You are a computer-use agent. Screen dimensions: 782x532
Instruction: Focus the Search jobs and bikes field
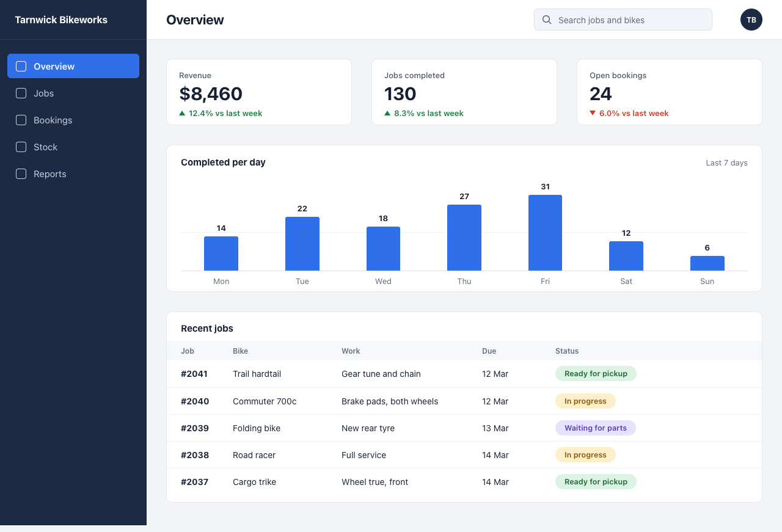click(x=623, y=20)
